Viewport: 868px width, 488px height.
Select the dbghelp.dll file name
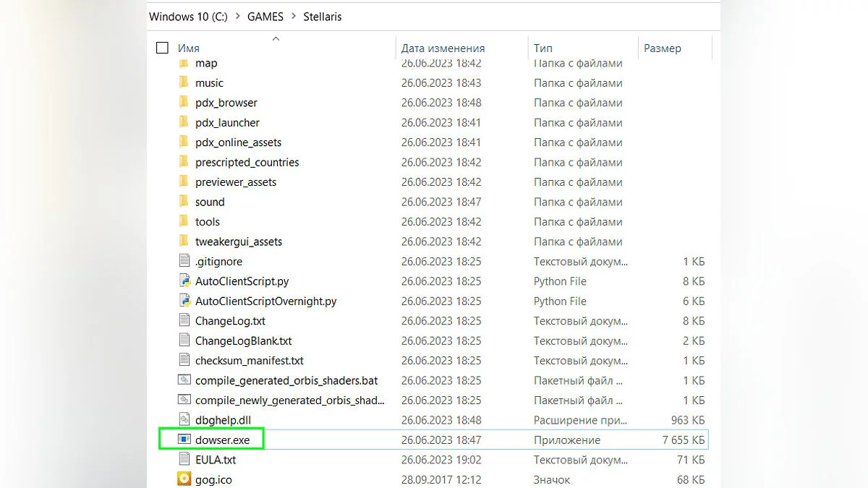(223, 420)
